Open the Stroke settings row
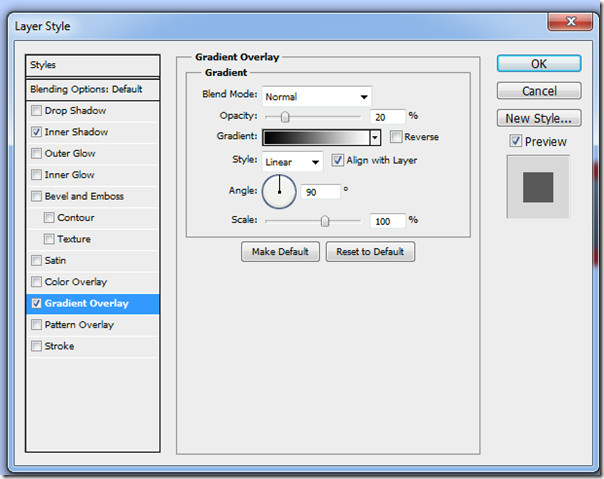The width and height of the screenshot is (604, 479). tap(93, 346)
